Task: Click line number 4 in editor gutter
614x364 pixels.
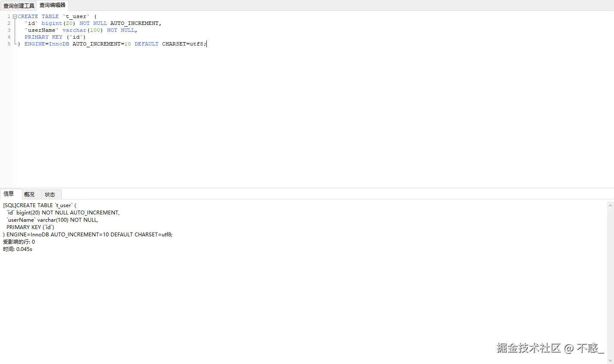Action: click(x=9, y=37)
